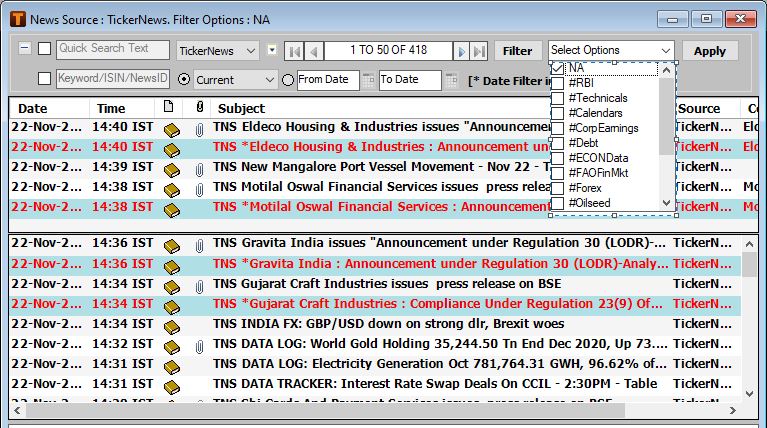Click news list vertical scrollbar down arrow

(749, 393)
